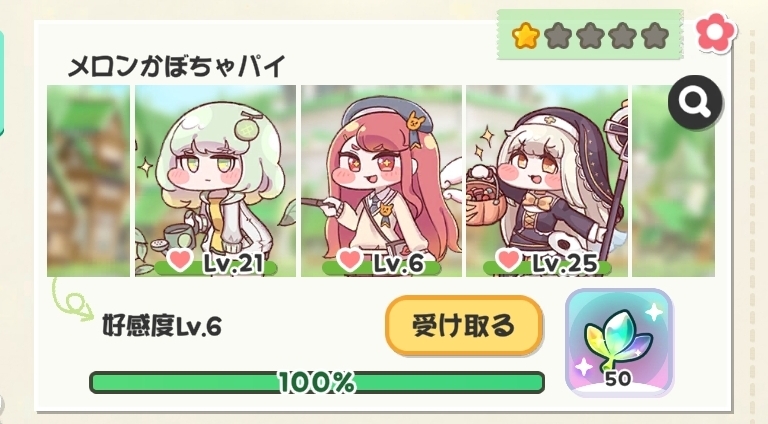Tap the pink flower icon

click(716, 32)
